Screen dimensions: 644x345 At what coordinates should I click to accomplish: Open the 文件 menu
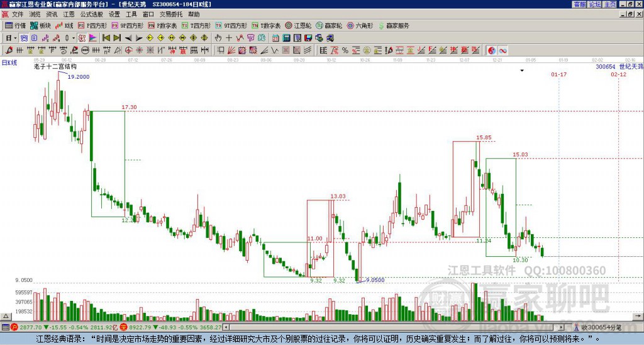pyautogui.click(x=18, y=14)
